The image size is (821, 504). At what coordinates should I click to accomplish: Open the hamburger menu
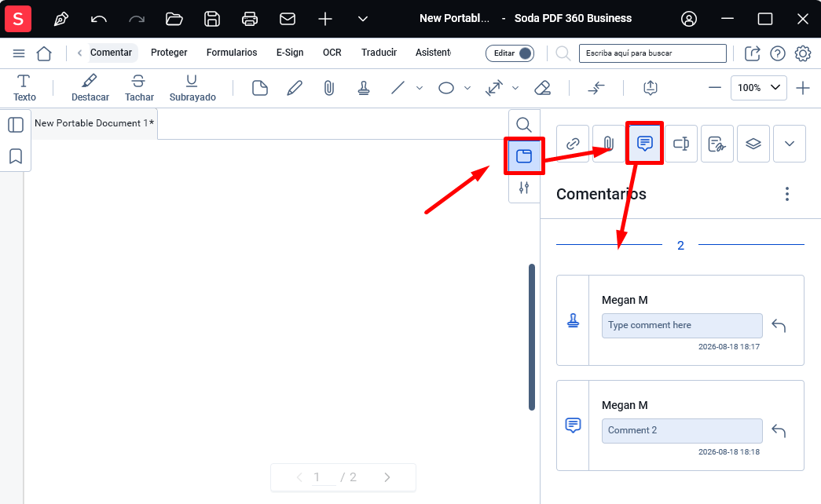click(19, 53)
